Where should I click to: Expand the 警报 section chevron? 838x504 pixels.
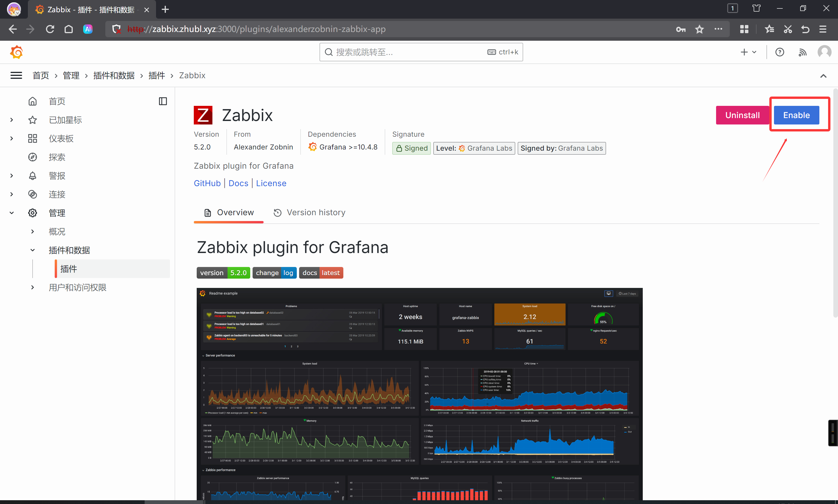click(x=12, y=176)
